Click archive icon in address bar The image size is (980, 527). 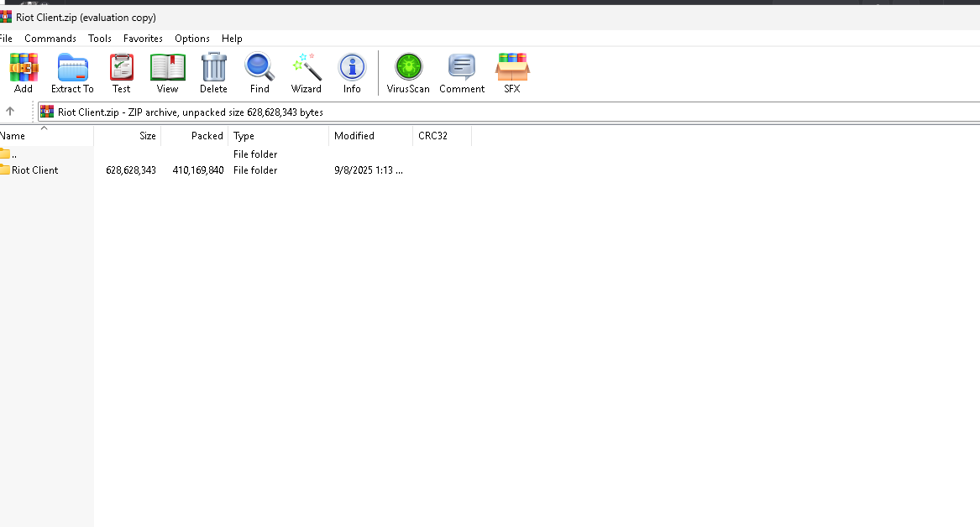(47, 112)
